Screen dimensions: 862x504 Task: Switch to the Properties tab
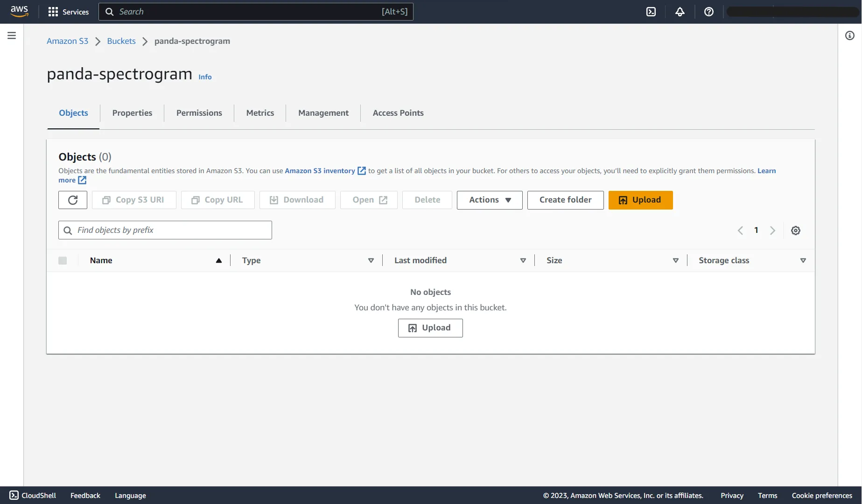[x=132, y=113]
